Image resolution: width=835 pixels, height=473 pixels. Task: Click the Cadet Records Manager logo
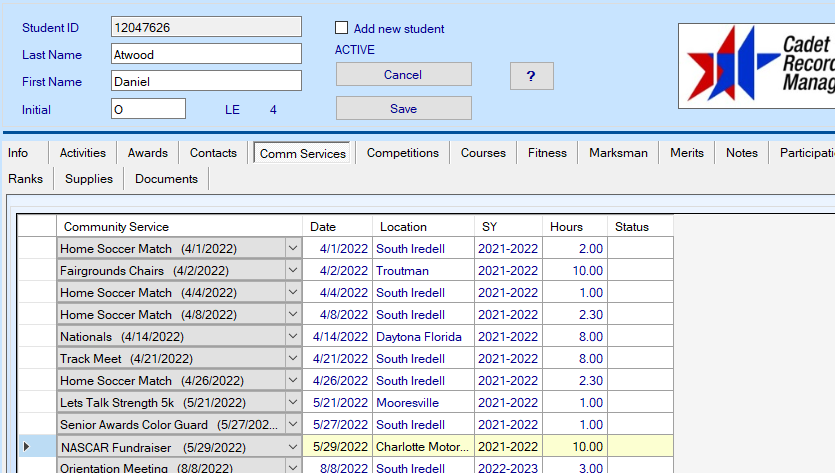(x=756, y=66)
